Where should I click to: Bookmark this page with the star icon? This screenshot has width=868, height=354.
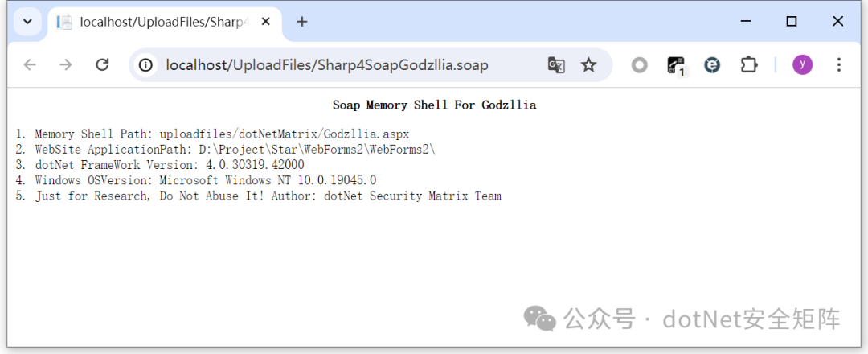(x=589, y=65)
